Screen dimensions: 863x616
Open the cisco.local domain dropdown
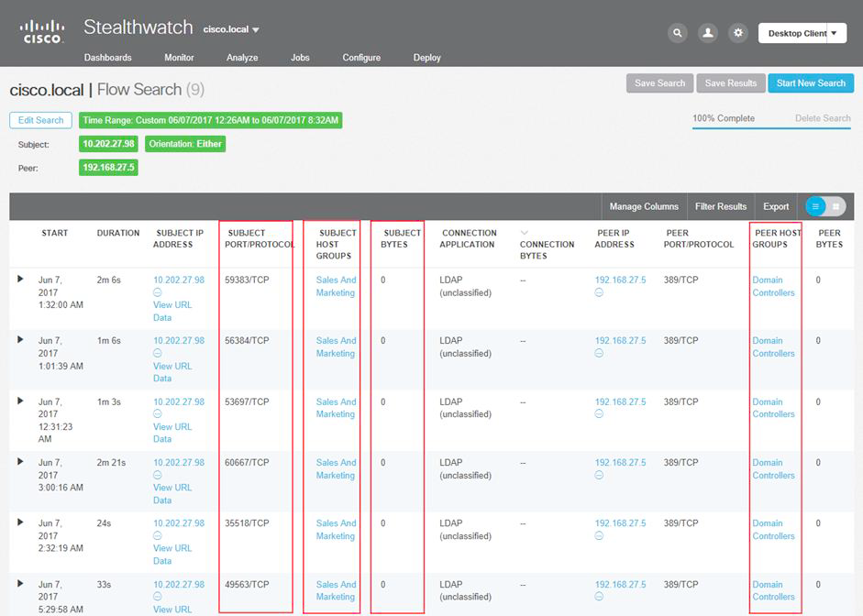[231, 29]
